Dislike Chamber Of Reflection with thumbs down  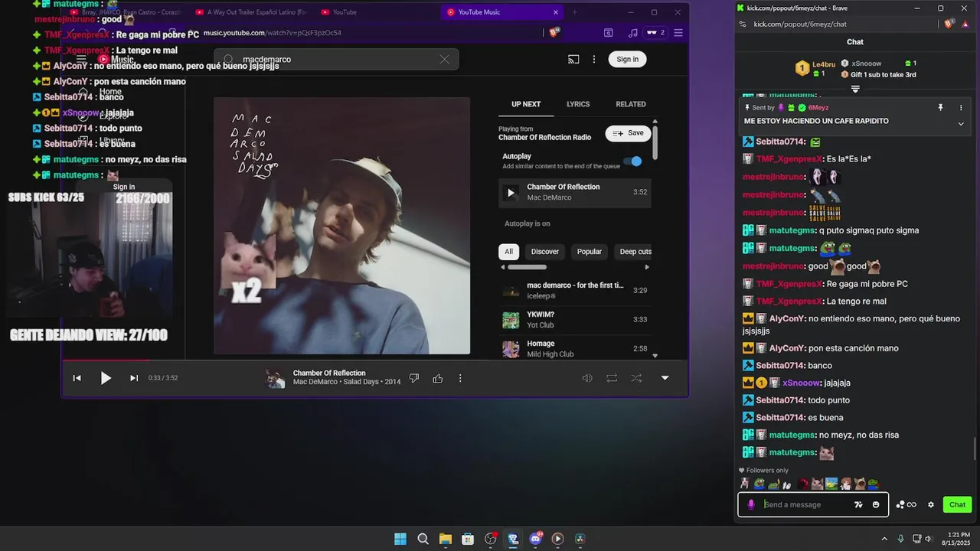414,378
